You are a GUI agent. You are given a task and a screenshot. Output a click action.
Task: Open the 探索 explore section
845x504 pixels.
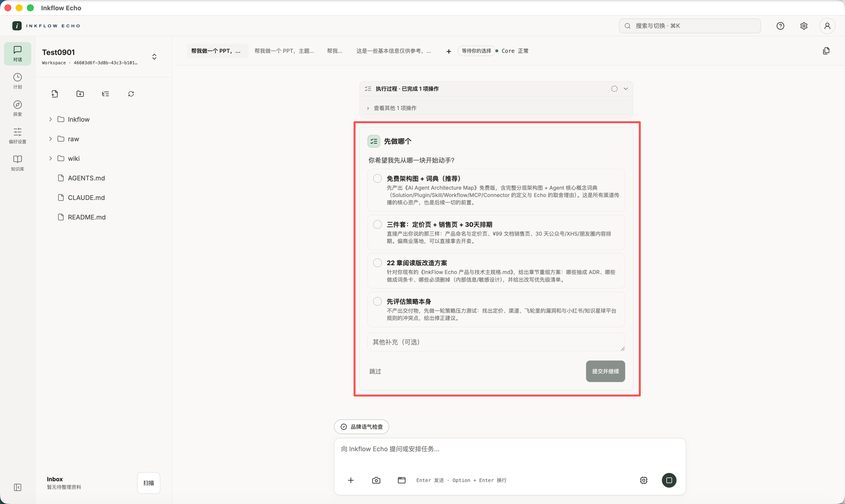tap(17, 108)
